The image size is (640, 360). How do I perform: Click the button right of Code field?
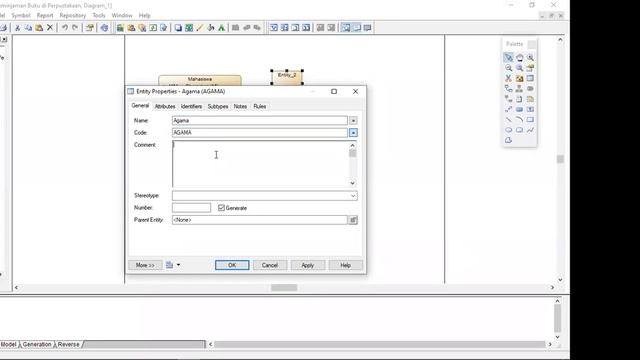353,133
